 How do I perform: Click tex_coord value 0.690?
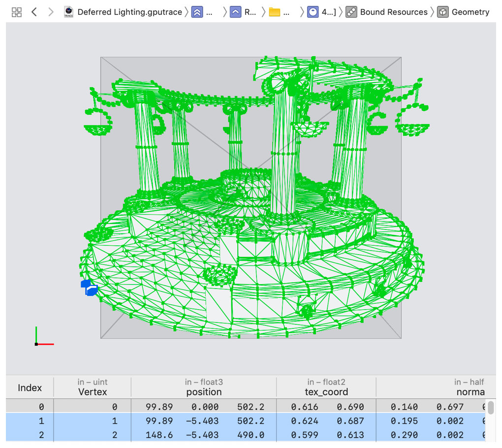(350, 407)
